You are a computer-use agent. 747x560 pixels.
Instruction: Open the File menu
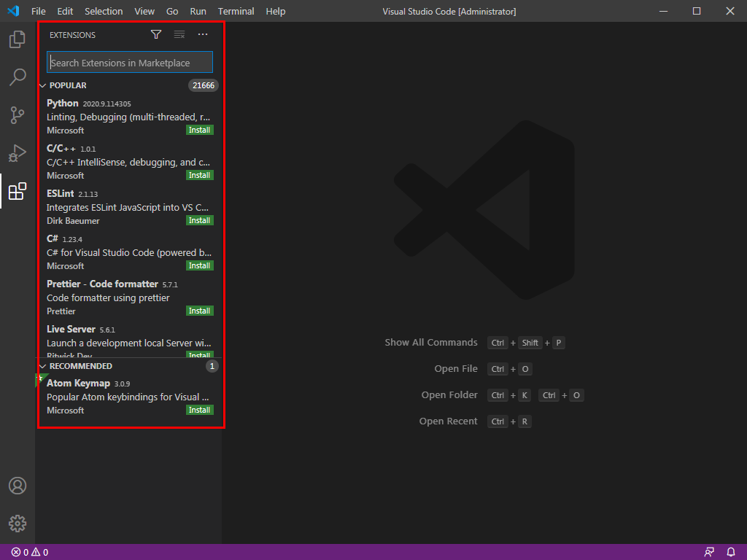tap(38, 11)
